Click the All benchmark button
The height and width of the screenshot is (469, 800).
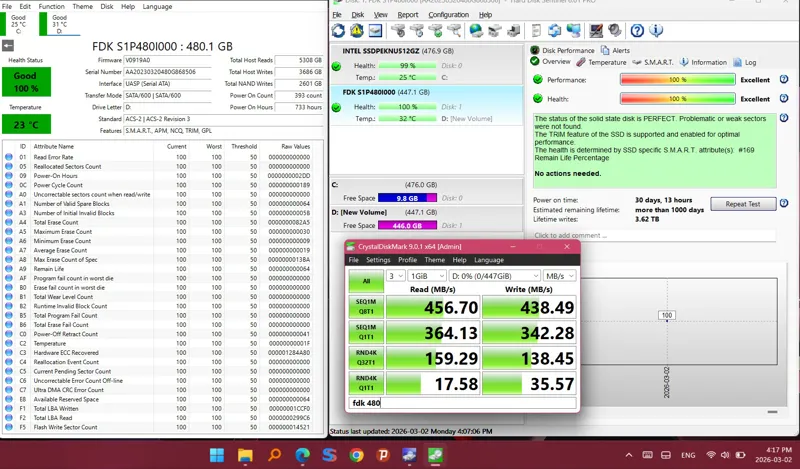point(366,281)
